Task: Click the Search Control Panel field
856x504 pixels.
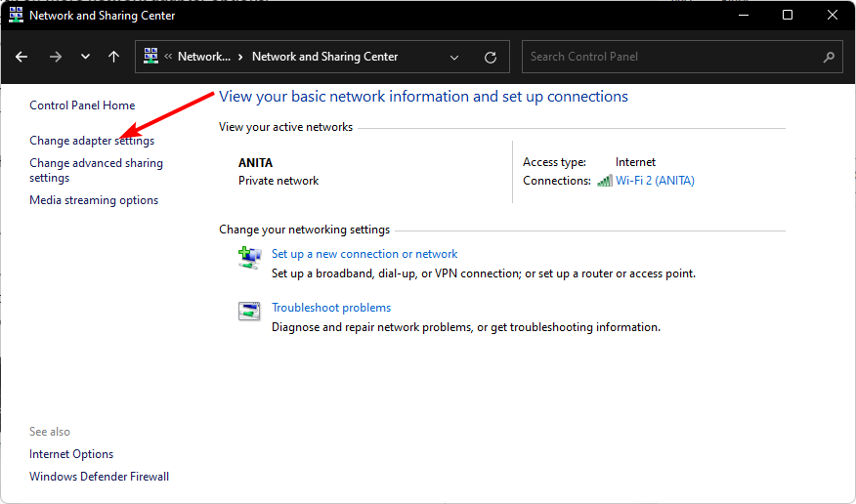Action: point(672,57)
